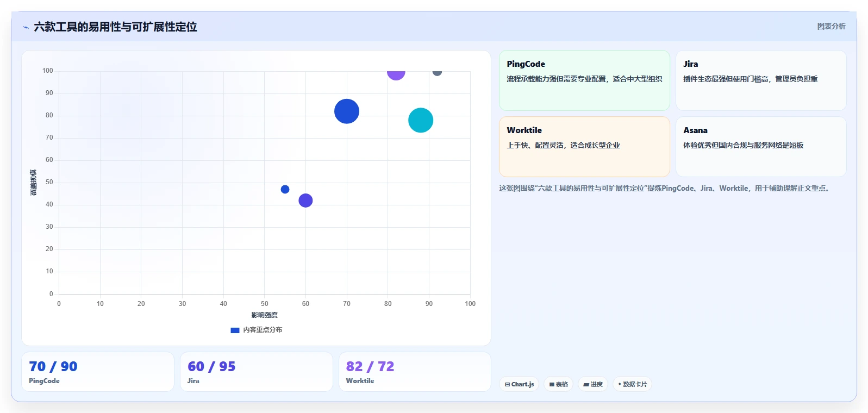Viewport: 868px width, 413px height.
Task: Click the rotated y-axis title
Action: point(34,183)
